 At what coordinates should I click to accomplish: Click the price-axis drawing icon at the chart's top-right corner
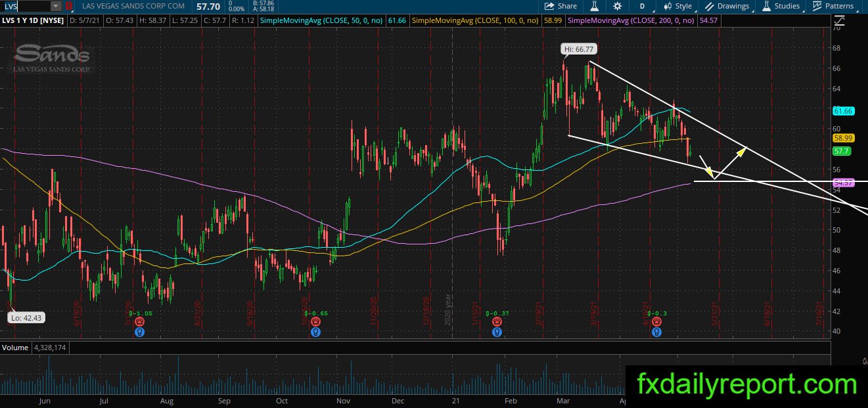tap(840, 21)
